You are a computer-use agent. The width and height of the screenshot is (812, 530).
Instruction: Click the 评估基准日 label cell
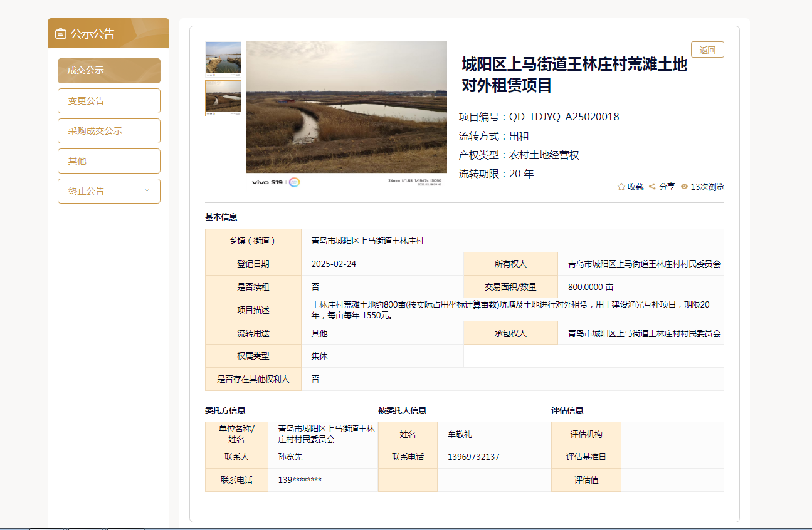point(586,457)
